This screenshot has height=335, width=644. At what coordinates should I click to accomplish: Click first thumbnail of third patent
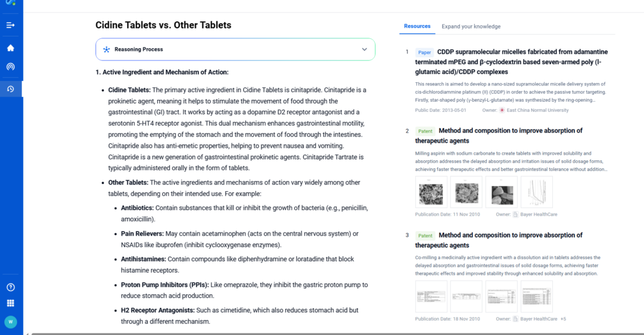point(431,296)
